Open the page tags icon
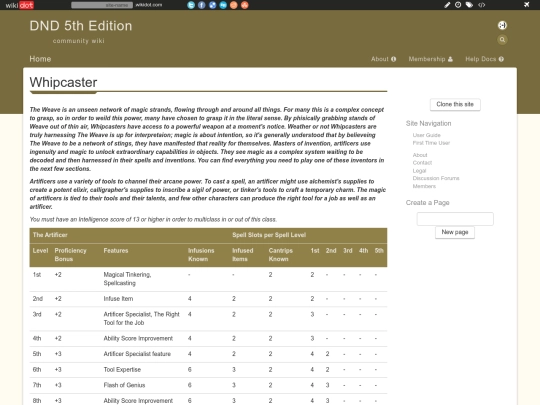This screenshot has width=540, height=405. pyautogui.click(x=469, y=5)
